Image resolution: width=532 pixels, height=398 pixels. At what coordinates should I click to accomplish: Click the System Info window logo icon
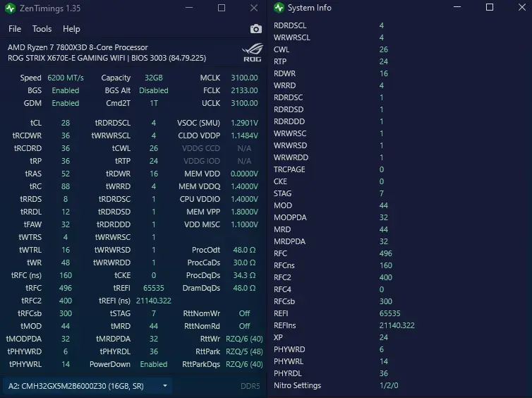[279, 8]
